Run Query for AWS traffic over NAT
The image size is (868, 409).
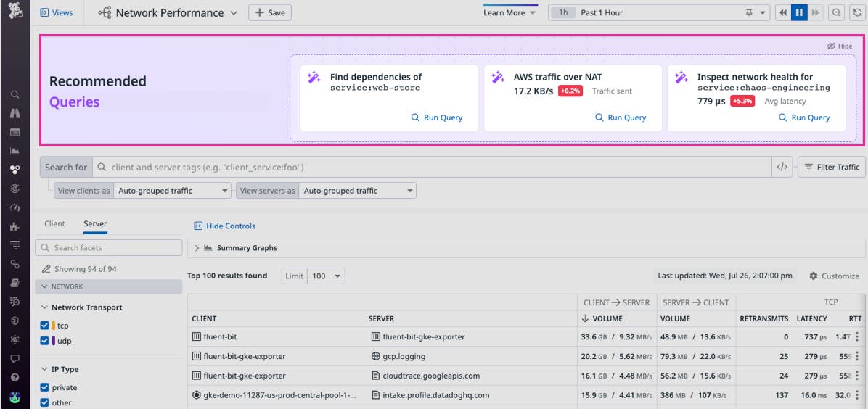[x=619, y=117]
